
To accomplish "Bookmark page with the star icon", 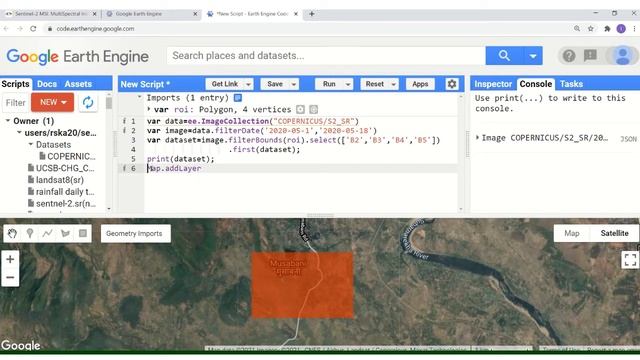I will point(591,29).
